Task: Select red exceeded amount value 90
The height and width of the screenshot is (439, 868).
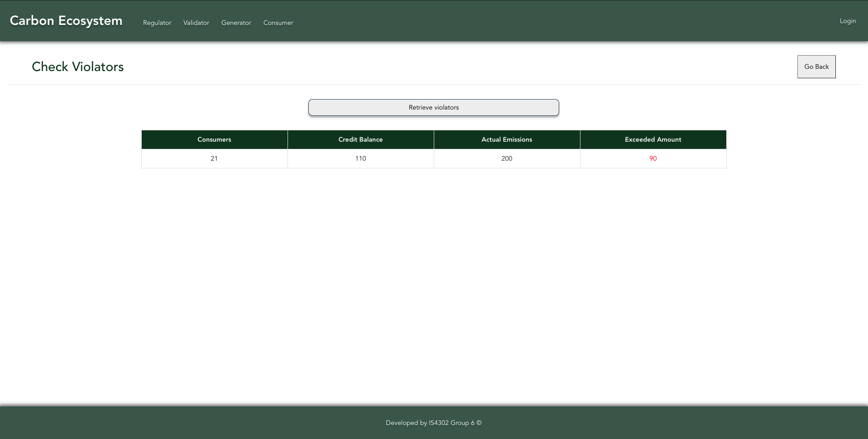Action: pyautogui.click(x=653, y=158)
